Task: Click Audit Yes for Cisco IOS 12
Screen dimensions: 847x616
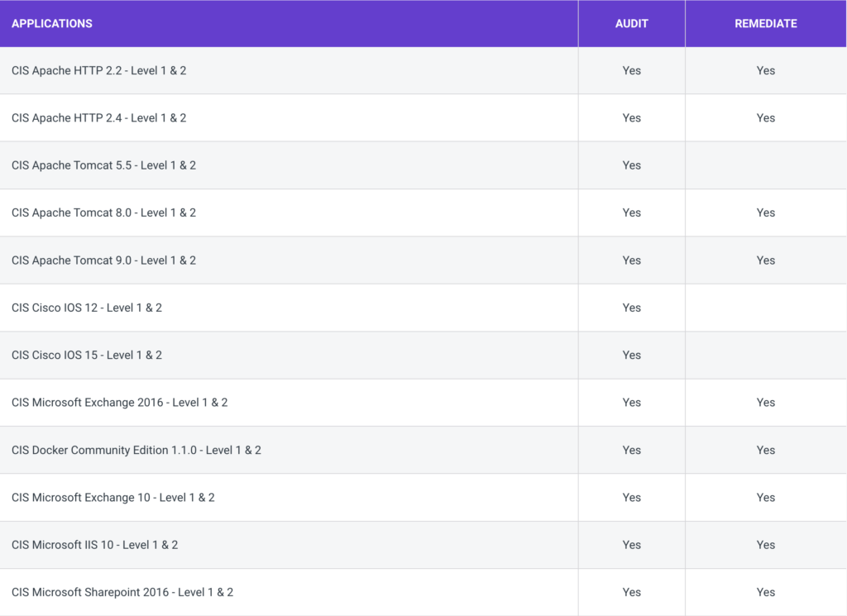Action: tap(631, 308)
